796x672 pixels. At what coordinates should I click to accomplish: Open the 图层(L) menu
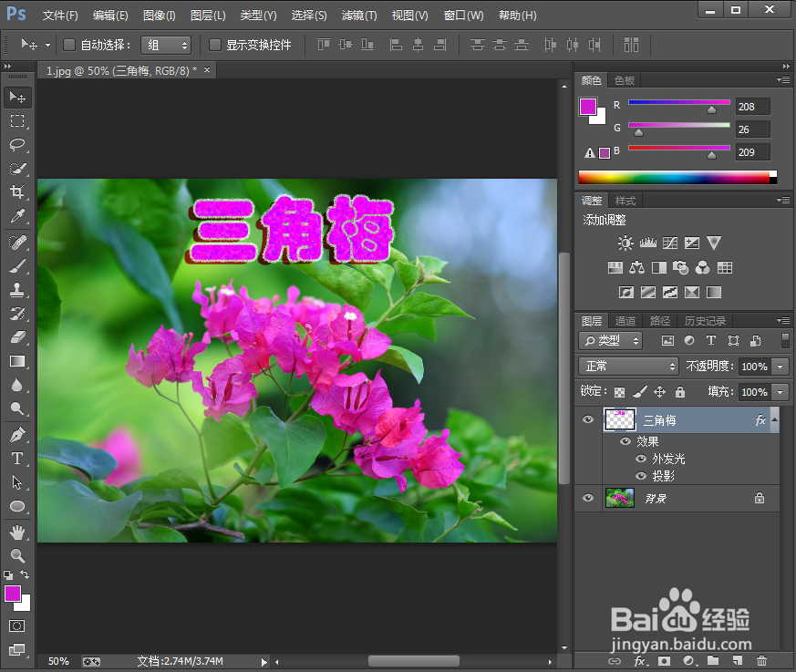[208, 16]
